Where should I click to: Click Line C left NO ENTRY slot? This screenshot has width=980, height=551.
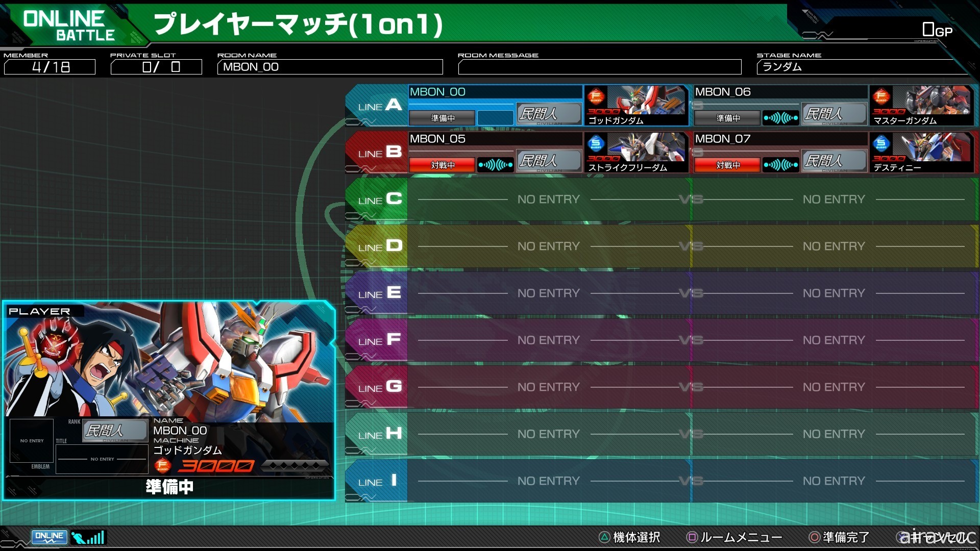[549, 199]
